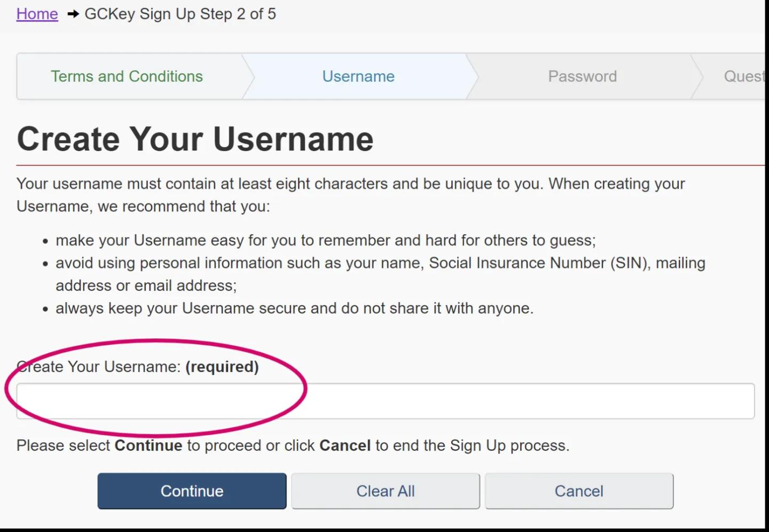The width and height of the screenshot is (769, 532).
Task: Click the Create Your Username page heading
Action: click(195, 139)
